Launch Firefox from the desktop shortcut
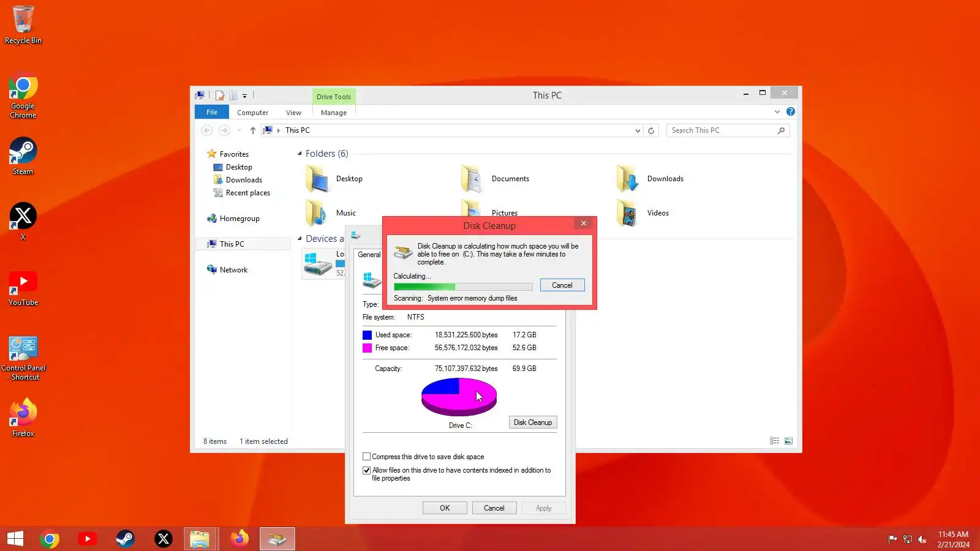 click(23, 418)
